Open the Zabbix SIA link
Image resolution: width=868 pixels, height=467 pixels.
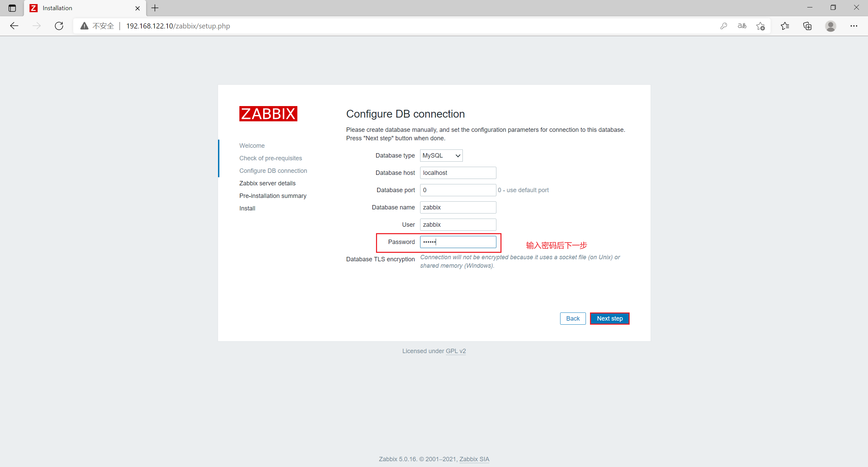(474, 459)
